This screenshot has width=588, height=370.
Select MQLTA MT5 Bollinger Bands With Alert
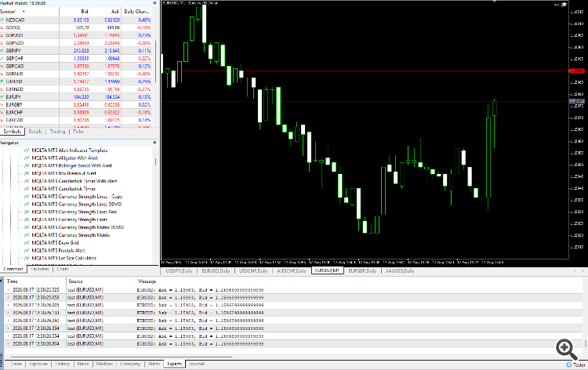pyautogui.click(x=72, y=165)
